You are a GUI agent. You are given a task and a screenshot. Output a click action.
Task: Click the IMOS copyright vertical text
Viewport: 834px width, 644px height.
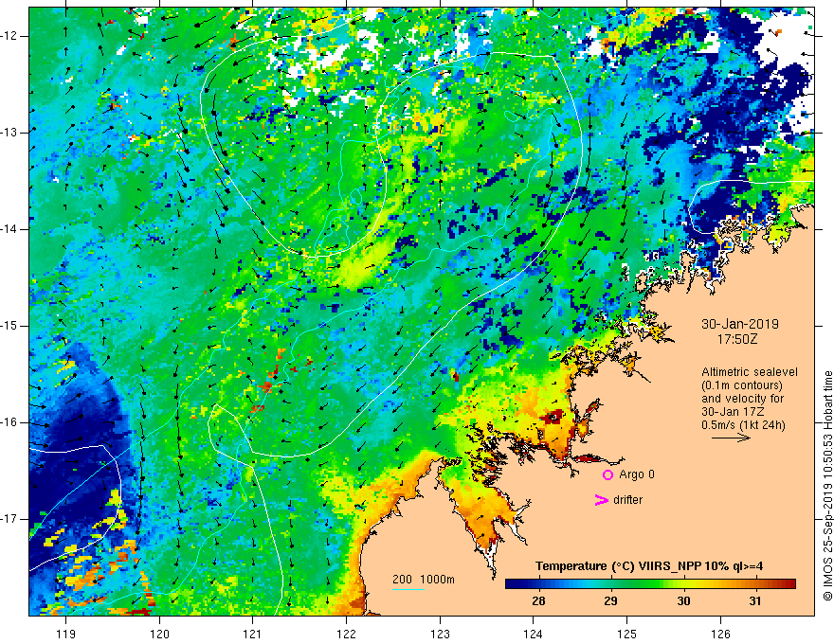[827, 486]
